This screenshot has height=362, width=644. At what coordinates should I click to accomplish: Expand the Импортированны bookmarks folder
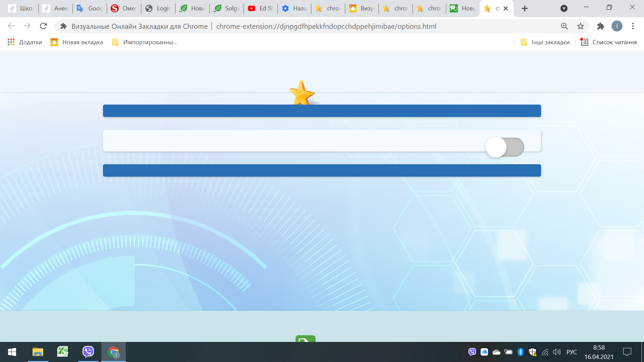point(145,42)
